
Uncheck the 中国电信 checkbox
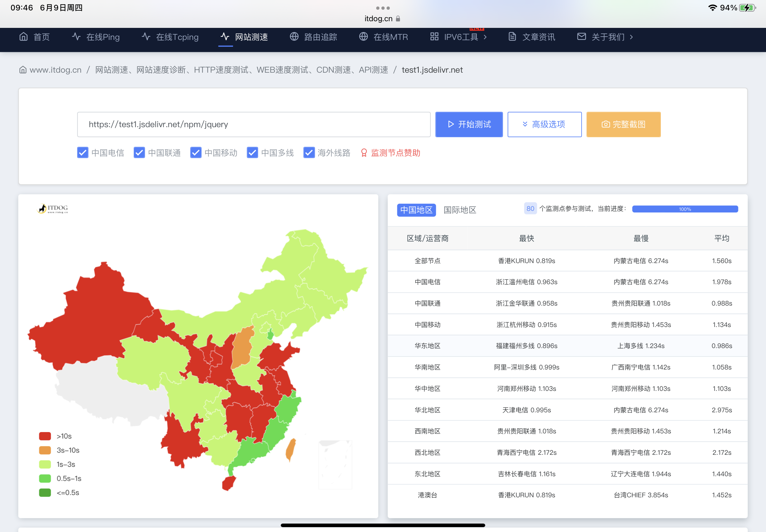click(x=83, y=153)
